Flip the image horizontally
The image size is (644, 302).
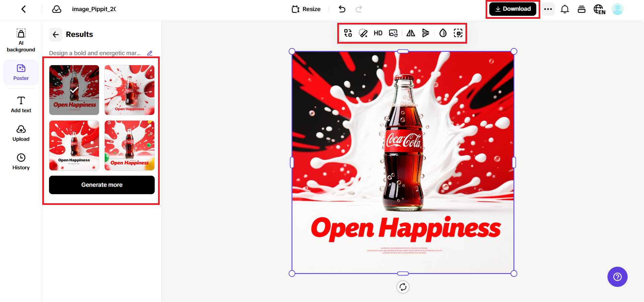[411, 33]
